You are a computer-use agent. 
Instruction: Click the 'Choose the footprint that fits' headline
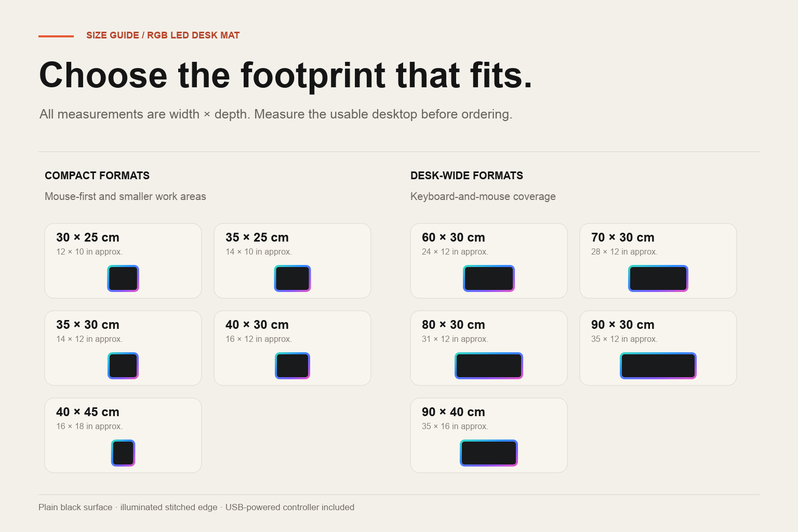(286, 75)
